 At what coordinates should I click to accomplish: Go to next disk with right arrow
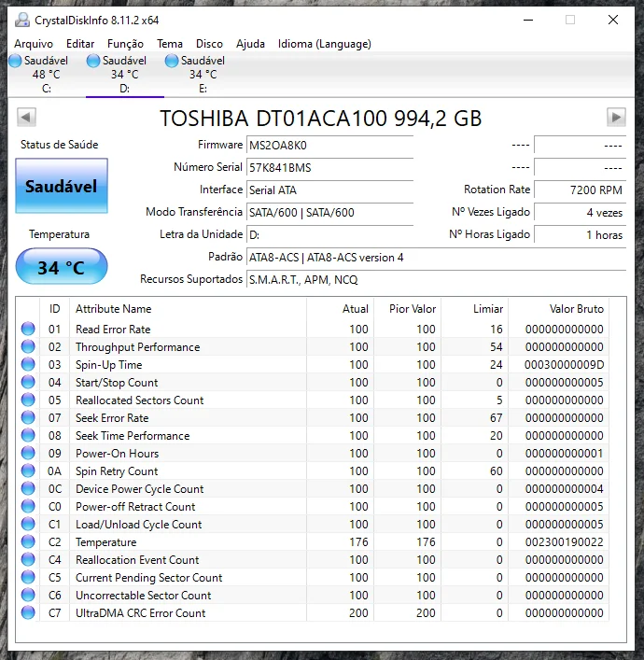616,117
